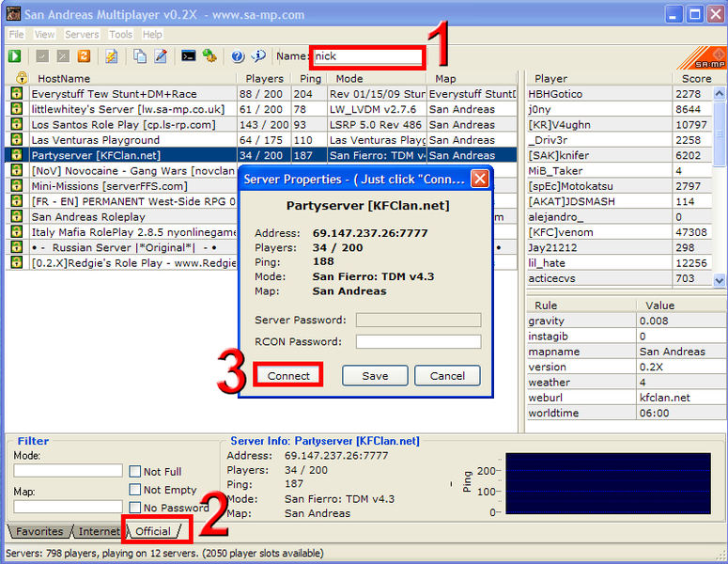Open Server Properties pencil icon in toolbar

pyautogui.click(x=161, y=56)
